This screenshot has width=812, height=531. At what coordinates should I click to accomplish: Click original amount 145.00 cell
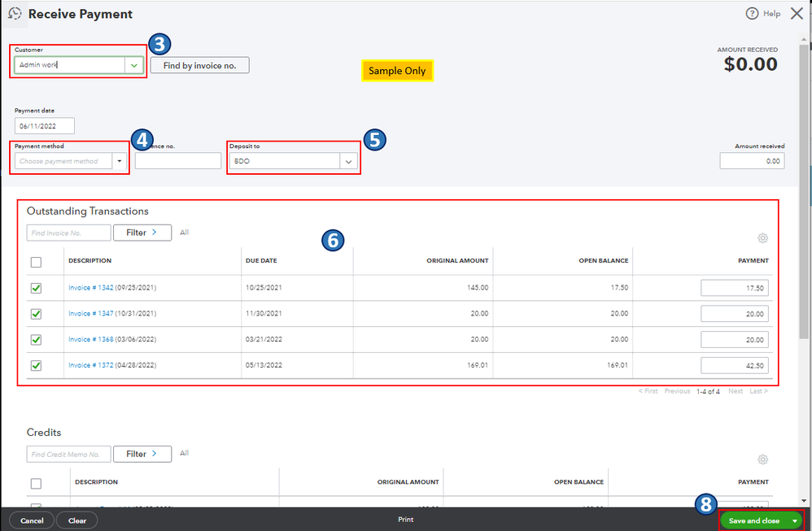(478, 288)
